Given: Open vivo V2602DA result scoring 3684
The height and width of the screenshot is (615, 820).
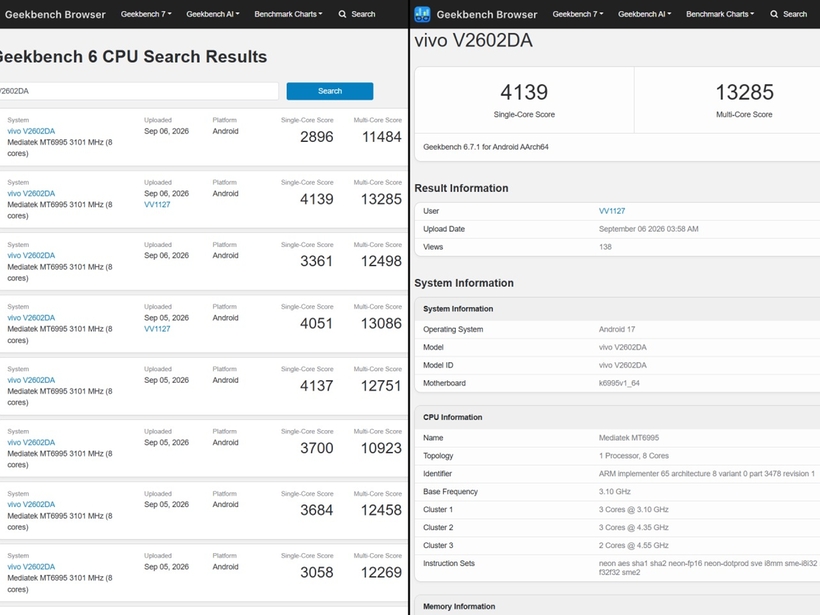Looking at the screenshot, I should click(31, 504).
